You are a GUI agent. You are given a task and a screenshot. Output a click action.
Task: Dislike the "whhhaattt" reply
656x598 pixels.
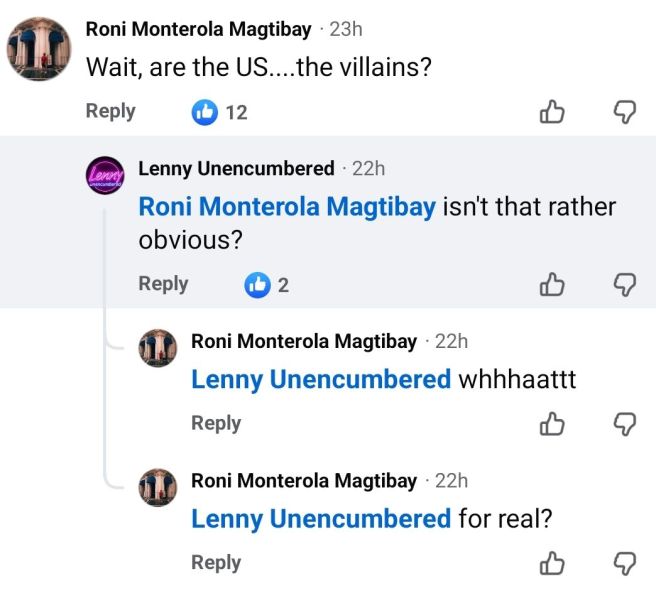click(x=624, y=424)
